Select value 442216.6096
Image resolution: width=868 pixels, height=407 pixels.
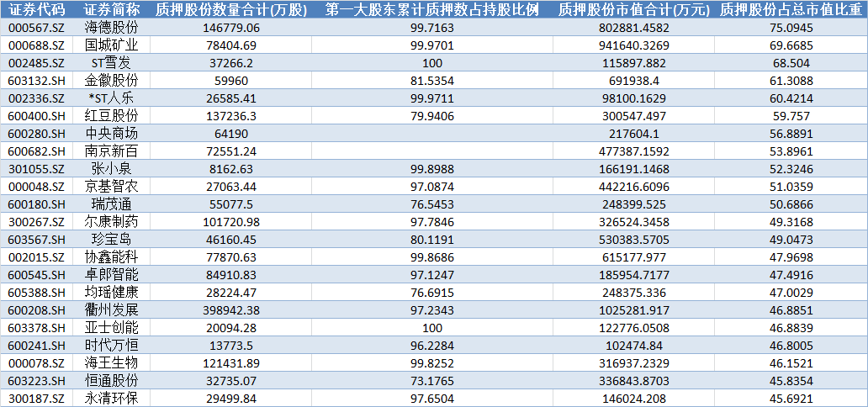pos(636,187)
